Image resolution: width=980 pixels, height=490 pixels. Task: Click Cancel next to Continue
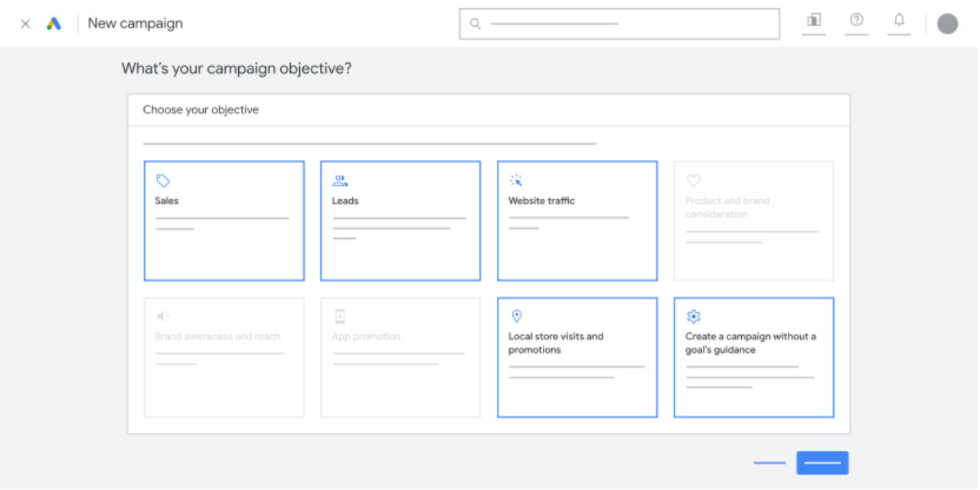[769, 462]
